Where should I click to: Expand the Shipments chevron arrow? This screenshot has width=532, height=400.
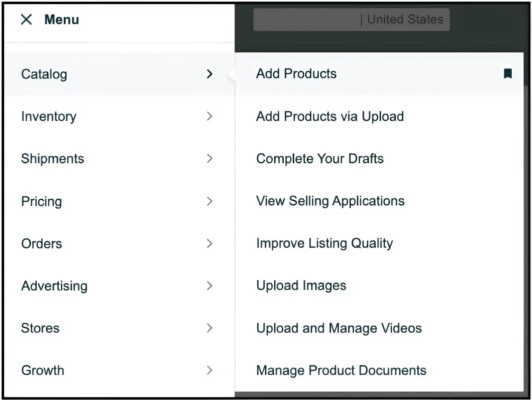(x=209, y=158)
